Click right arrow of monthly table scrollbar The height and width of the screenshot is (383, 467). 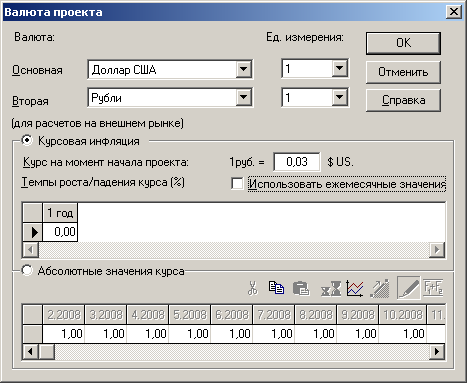[x=437, y=352]
